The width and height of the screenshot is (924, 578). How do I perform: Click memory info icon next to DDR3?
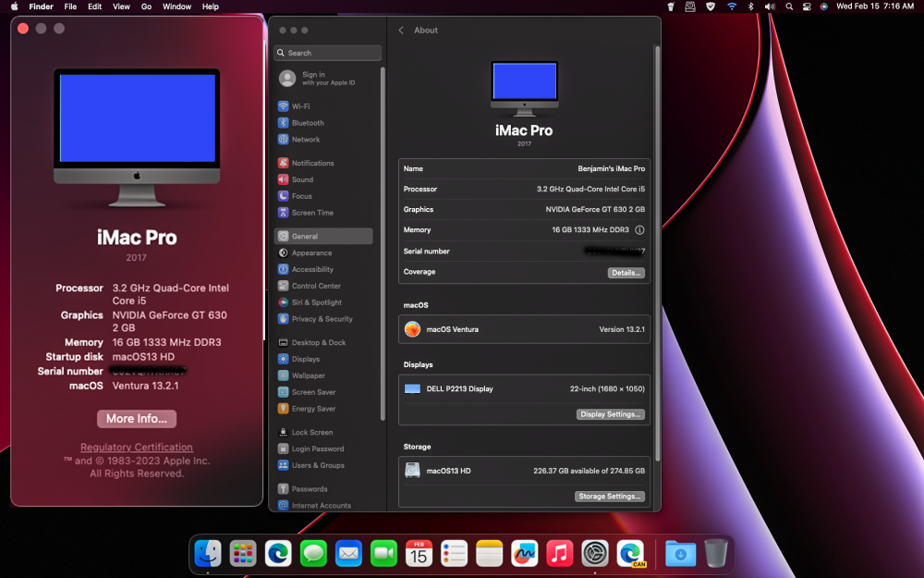[639, 230]
